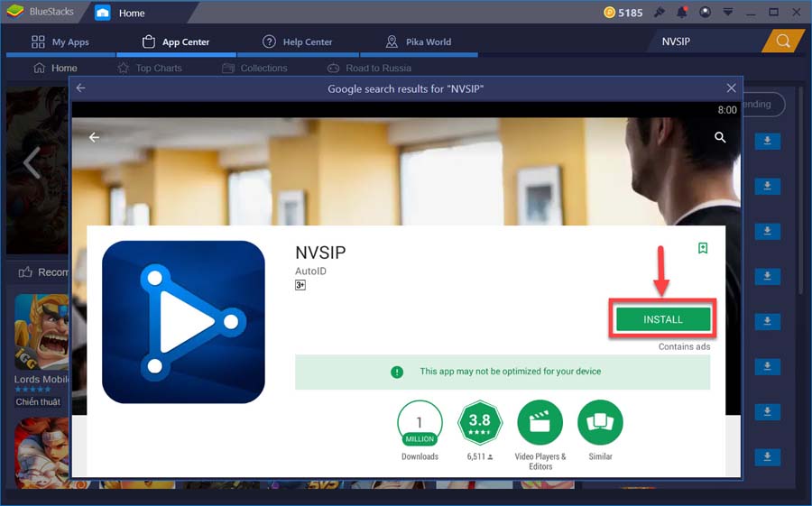The height and width of the screenshot is (506, 812).
Task: Click the NVSIP app title text
Action: click(x=320, y=253)
